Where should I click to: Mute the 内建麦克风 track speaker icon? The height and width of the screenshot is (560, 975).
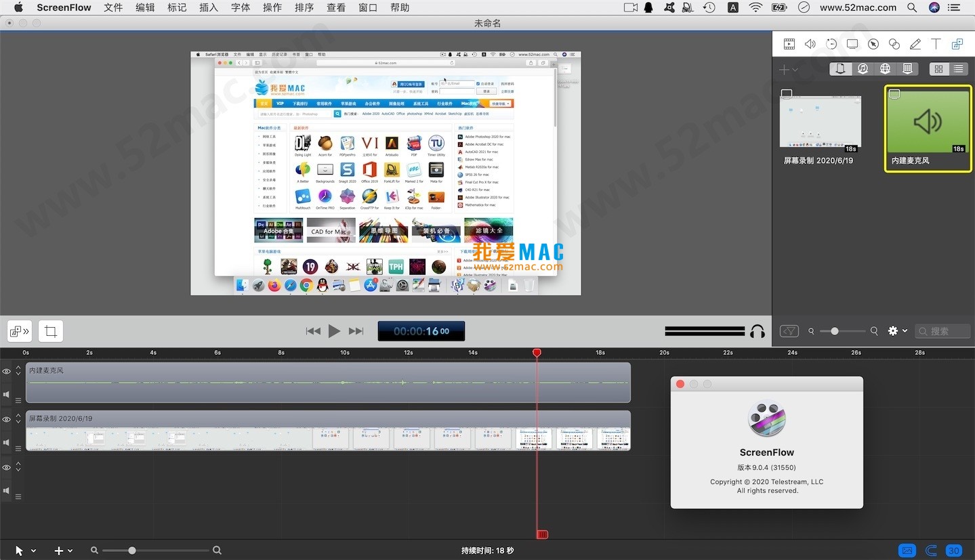[x=7, y=395]
